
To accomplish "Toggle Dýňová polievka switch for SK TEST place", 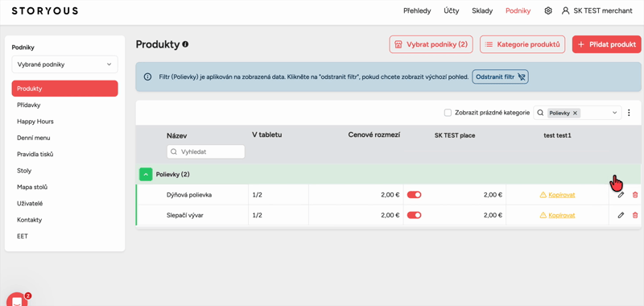I will [x=414, y=195].
